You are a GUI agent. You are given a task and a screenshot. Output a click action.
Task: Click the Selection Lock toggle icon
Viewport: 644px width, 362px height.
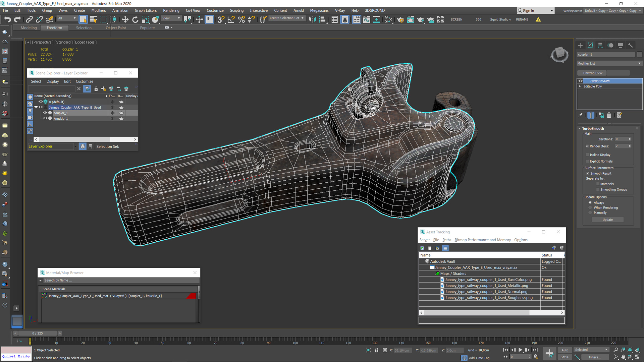pos(377,350)
